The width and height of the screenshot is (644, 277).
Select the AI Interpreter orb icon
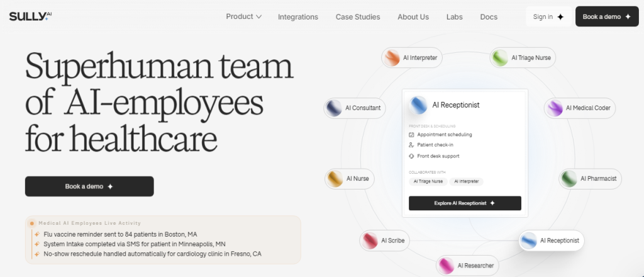pos(392,58)
